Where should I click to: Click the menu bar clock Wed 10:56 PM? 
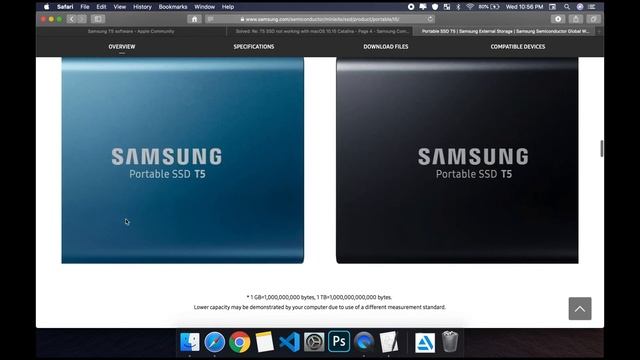pos(524,7)
